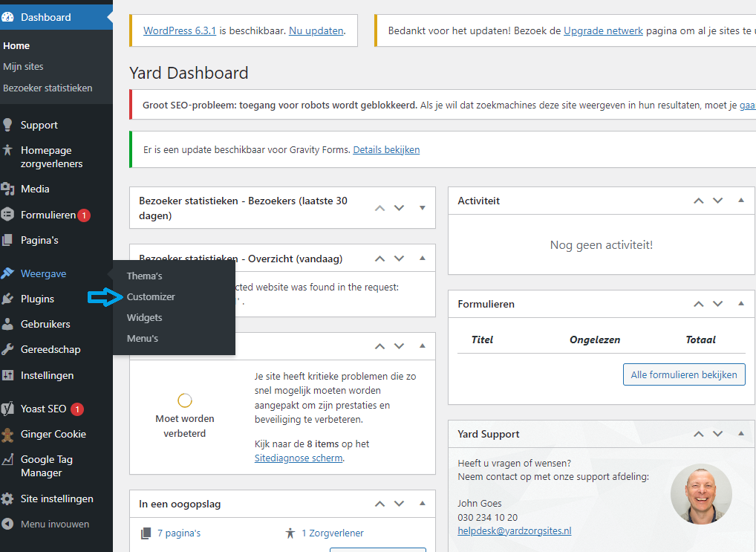Move Overzicht (vandaag) widget down
The width and height of the screenshot is (756, 552).
[400, 259]
